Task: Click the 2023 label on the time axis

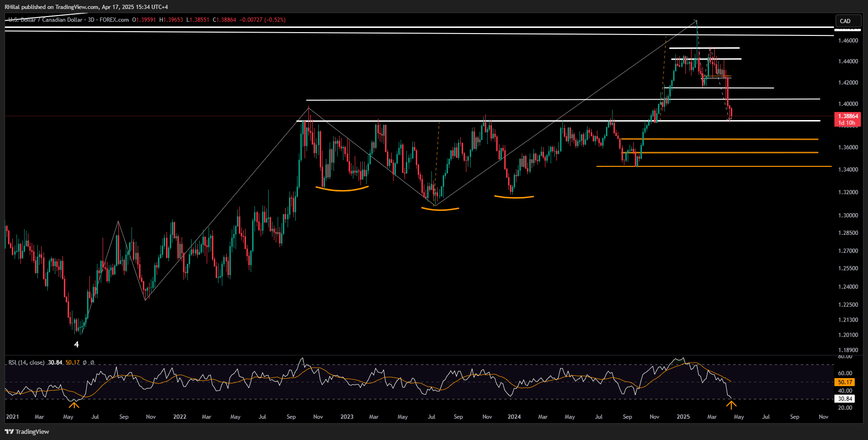Action: (347, 417)
